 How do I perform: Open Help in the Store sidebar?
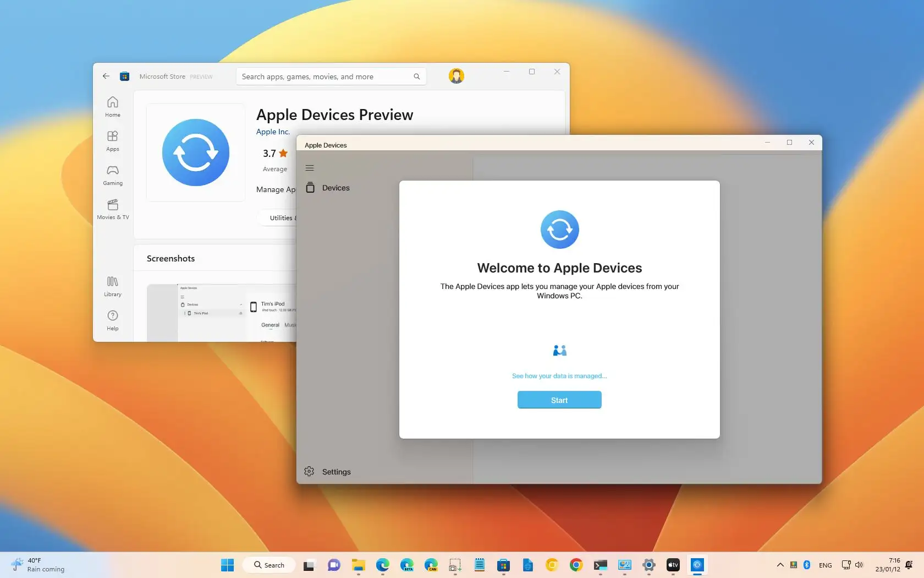click(x=112, y=320)
